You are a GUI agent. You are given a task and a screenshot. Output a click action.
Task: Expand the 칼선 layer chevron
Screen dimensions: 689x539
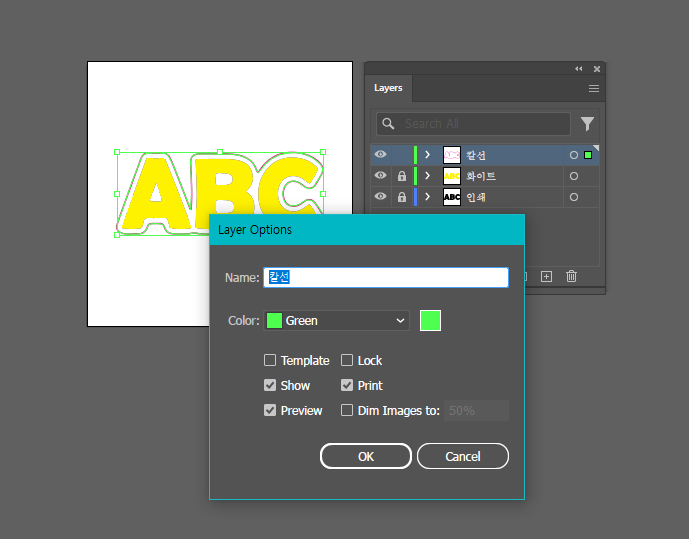[x=427, y=155]
